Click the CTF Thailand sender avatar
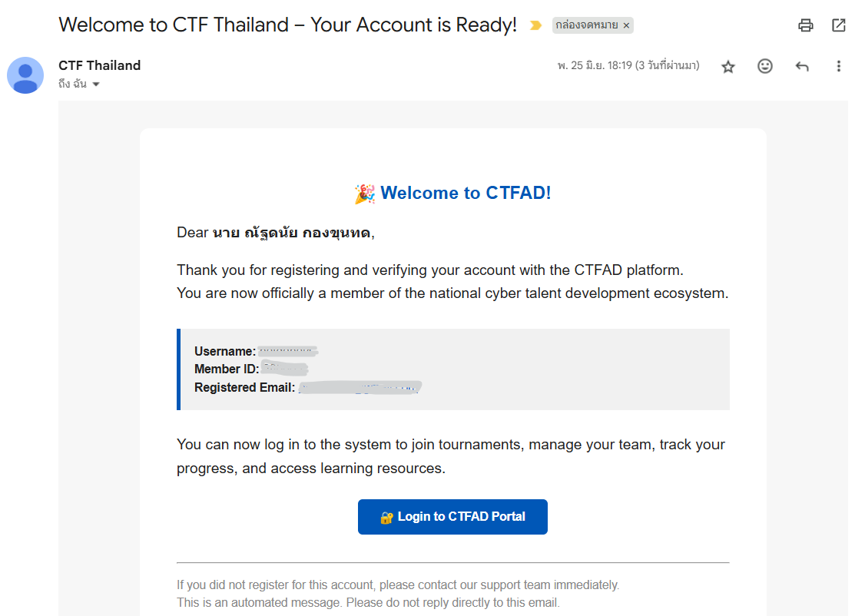855x616 pixels. click(25, 75)
